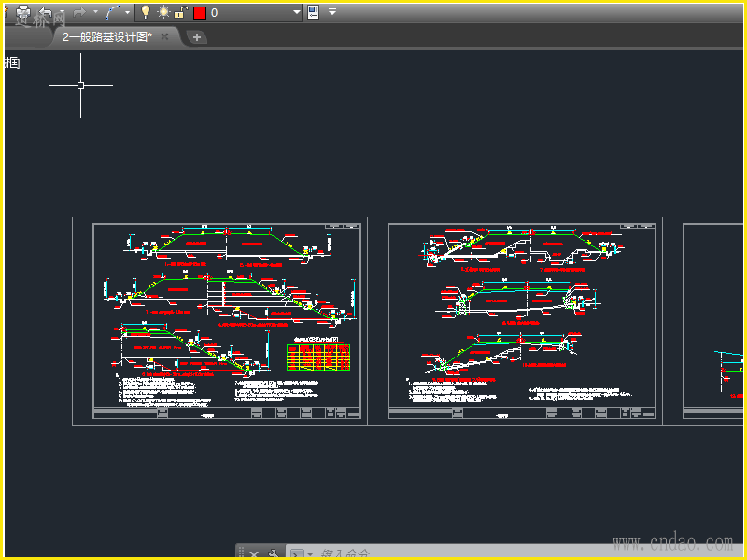Click the Plot printer icon

point(21,12)
